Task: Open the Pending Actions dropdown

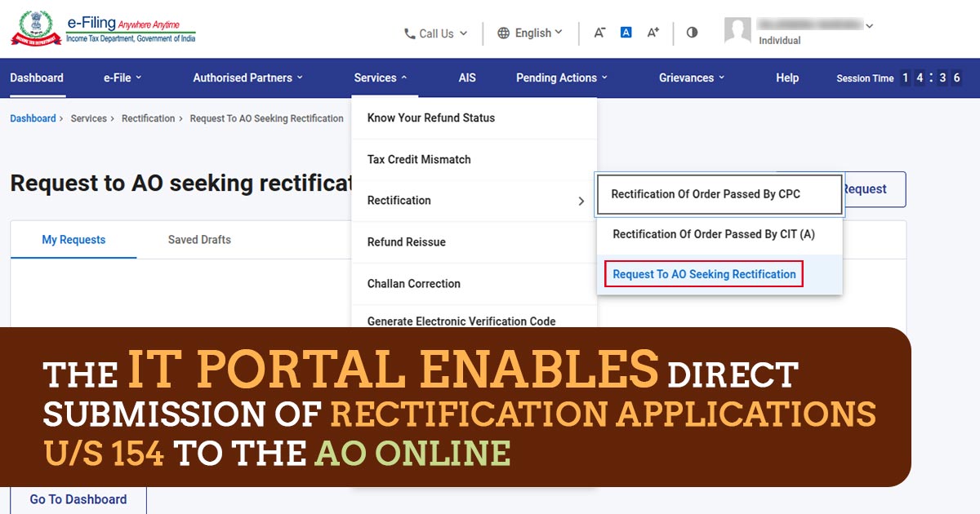Action: [x=559, y=78]
